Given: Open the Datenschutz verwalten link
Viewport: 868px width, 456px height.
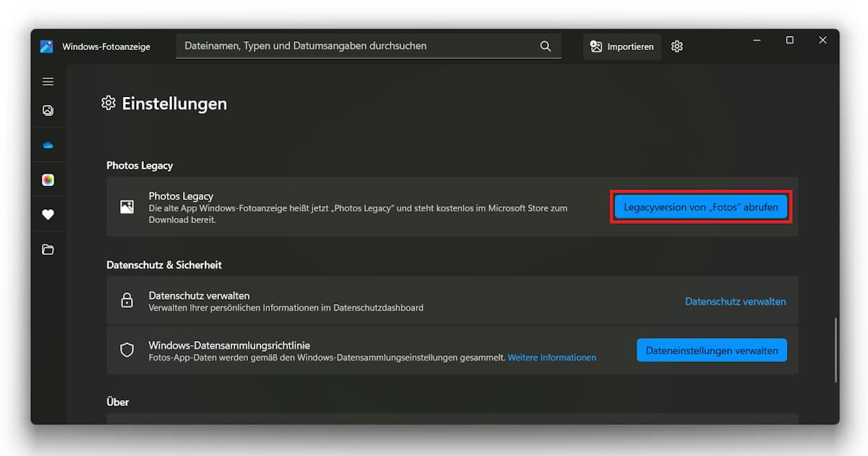Looking at the screenshot, I should (x=735, y=301).
